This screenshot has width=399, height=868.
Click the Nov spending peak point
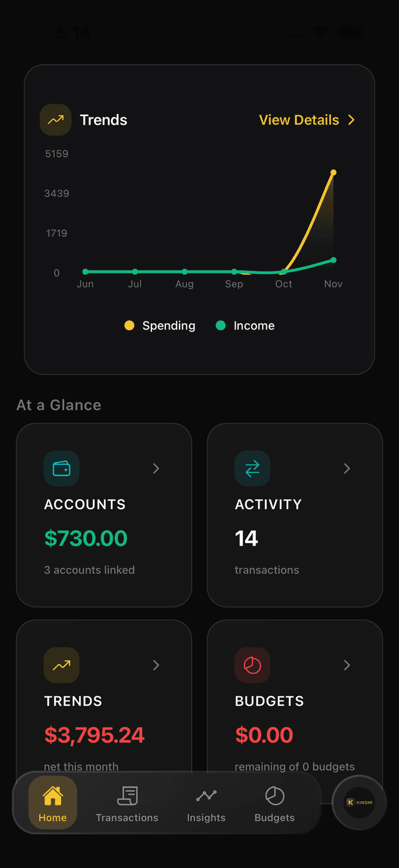(334, 172)
